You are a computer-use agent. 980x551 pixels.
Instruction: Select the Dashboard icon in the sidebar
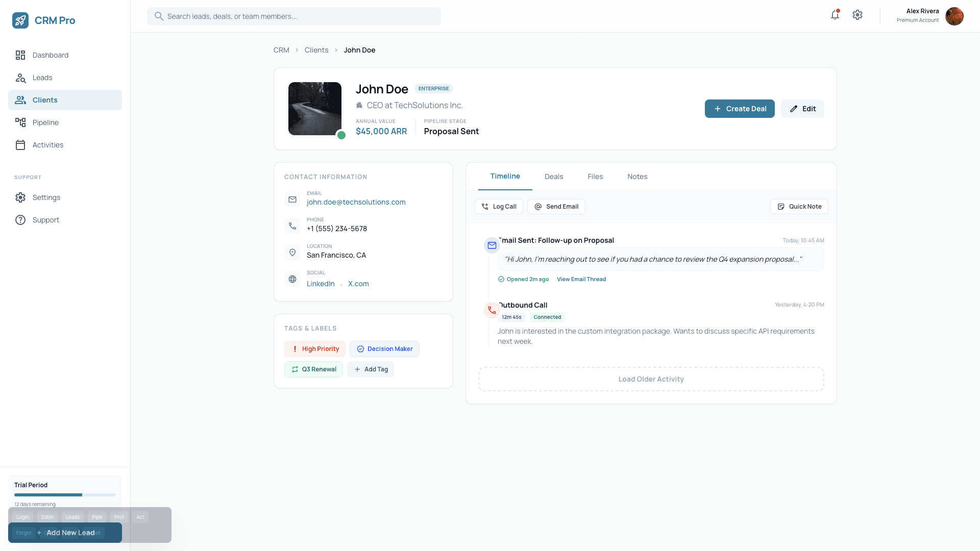tap(20, 55)
